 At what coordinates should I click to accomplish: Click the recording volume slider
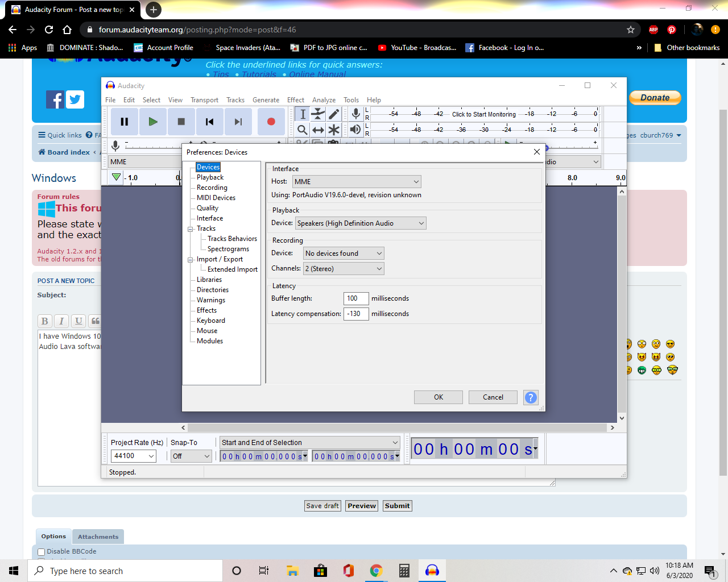pos(154,145)
